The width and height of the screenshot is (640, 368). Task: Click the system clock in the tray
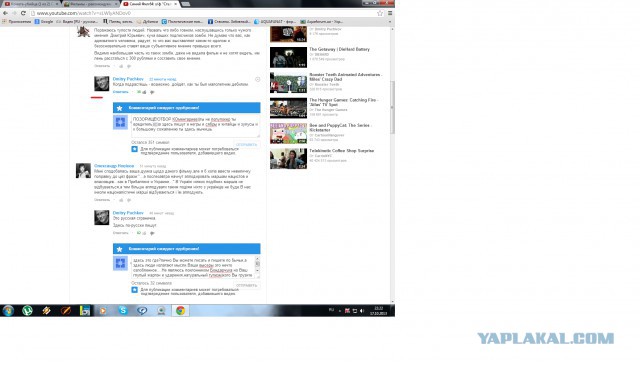378,310
